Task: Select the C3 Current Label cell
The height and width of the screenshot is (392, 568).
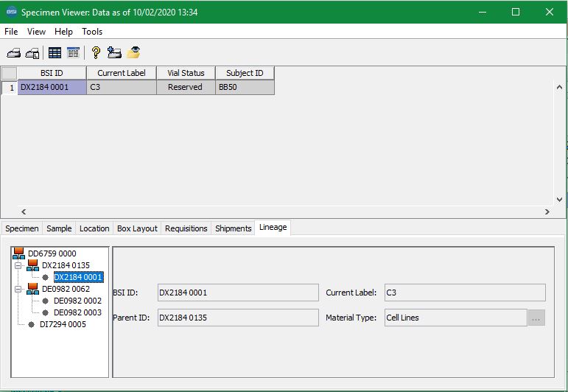Action: (122, 87)
